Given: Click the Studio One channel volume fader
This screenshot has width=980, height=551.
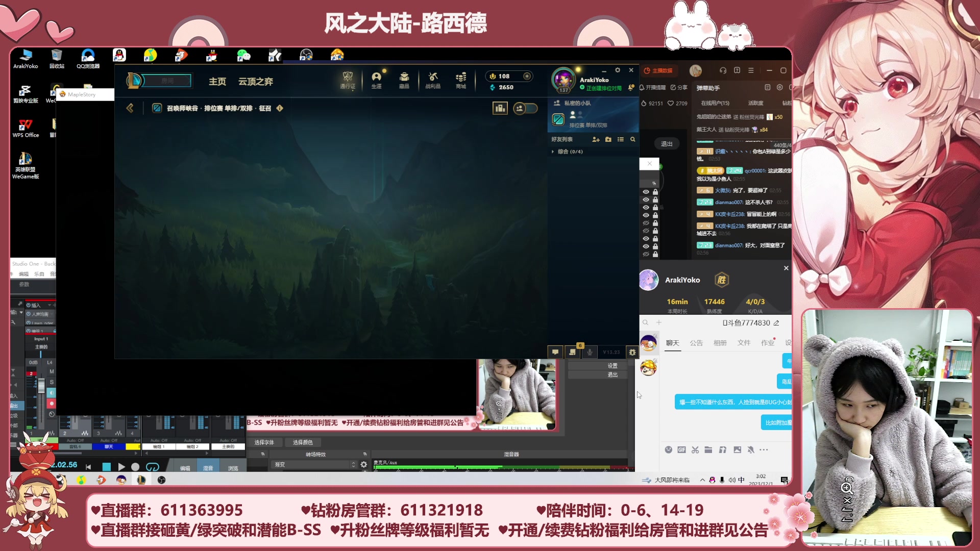Looking at the screenshot, I should tap(41, 386).
